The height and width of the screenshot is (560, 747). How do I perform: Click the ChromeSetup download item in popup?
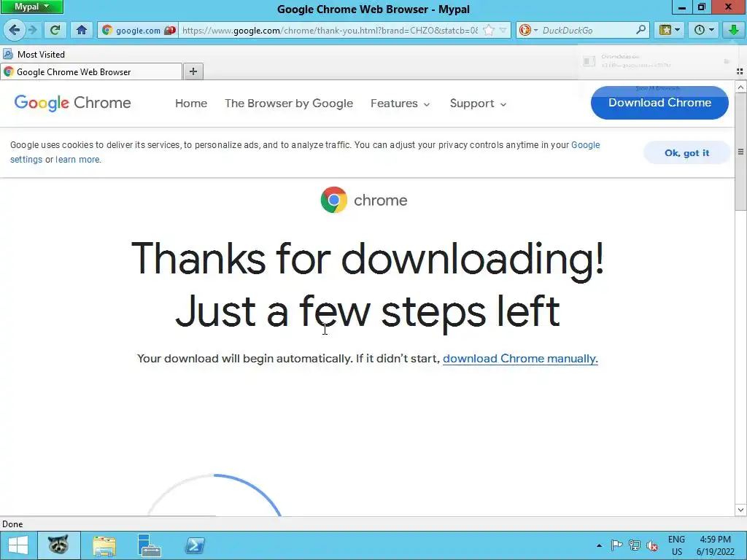tap(657, 61)
